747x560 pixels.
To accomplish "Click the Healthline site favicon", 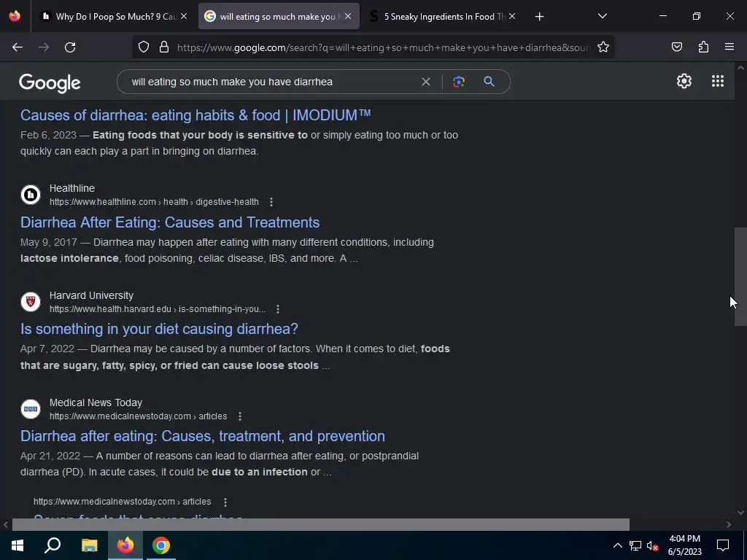I will (31, 195).
